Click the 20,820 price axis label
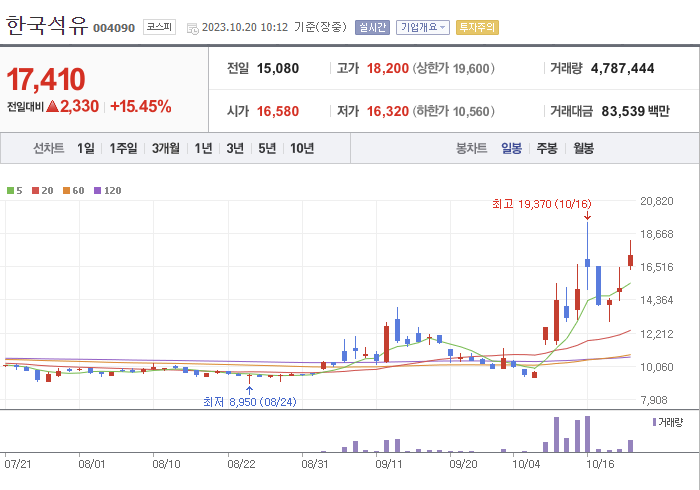This screenshot has width=700, height=490. tap(656, 201)
